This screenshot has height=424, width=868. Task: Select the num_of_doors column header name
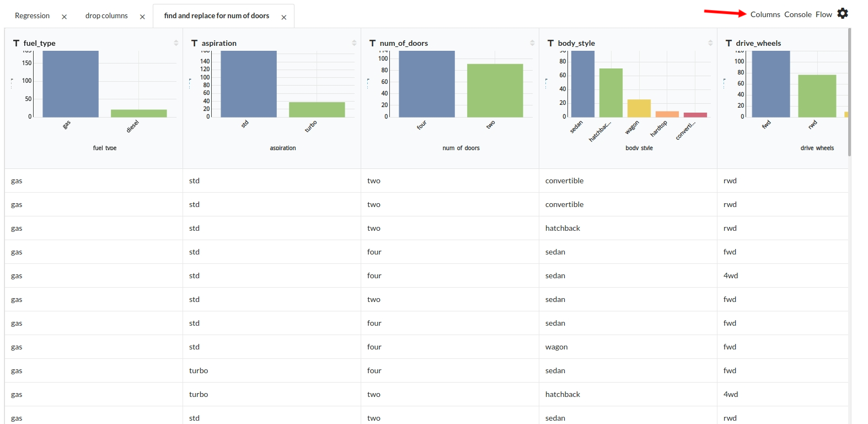tap(404, 43)
